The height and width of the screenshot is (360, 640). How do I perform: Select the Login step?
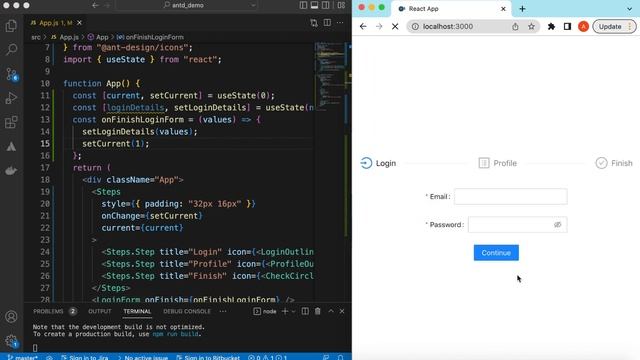click(x=378, y=163)
